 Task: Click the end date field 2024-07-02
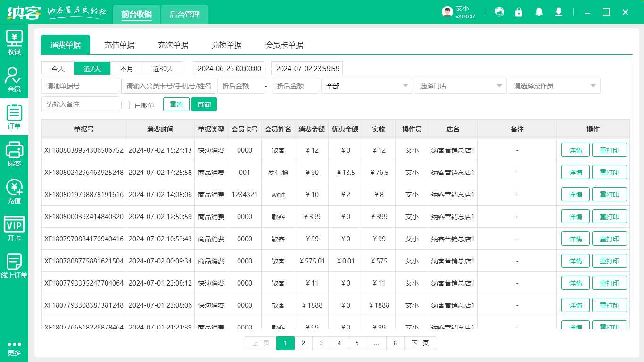click(x=307, y=68)
